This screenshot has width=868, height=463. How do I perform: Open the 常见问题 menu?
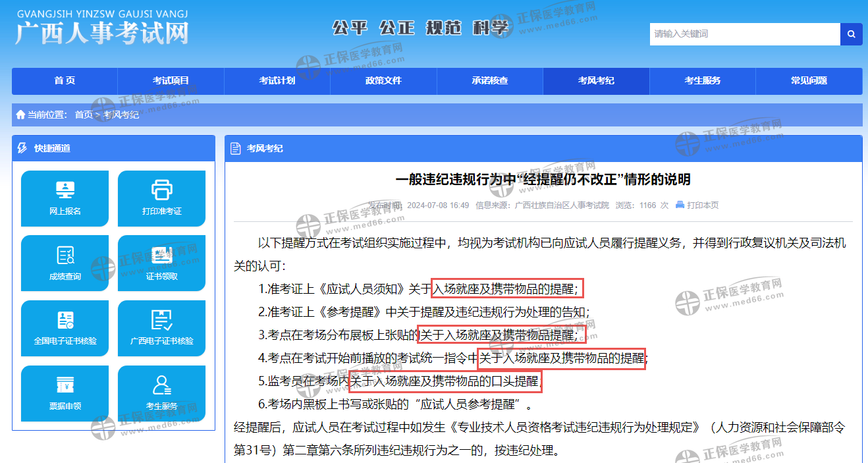point(808,80)
